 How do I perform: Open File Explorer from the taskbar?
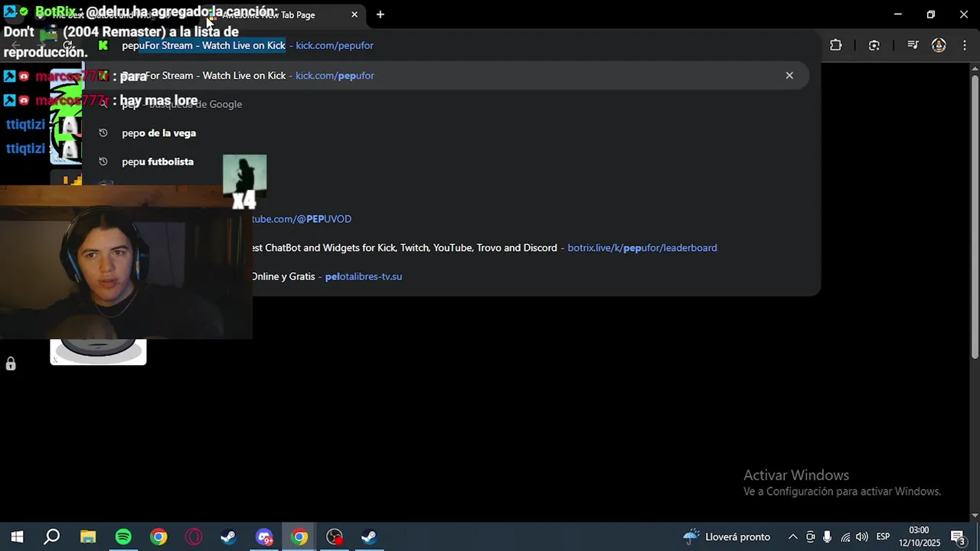(88, 537)
